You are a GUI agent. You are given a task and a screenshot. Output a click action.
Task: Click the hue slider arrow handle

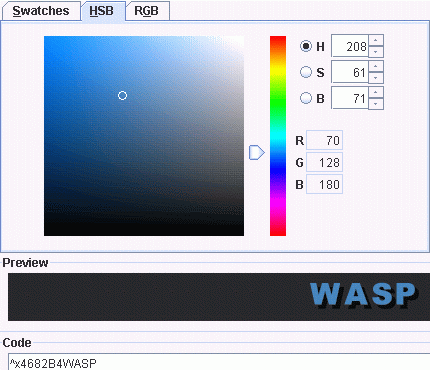[257, 152]
